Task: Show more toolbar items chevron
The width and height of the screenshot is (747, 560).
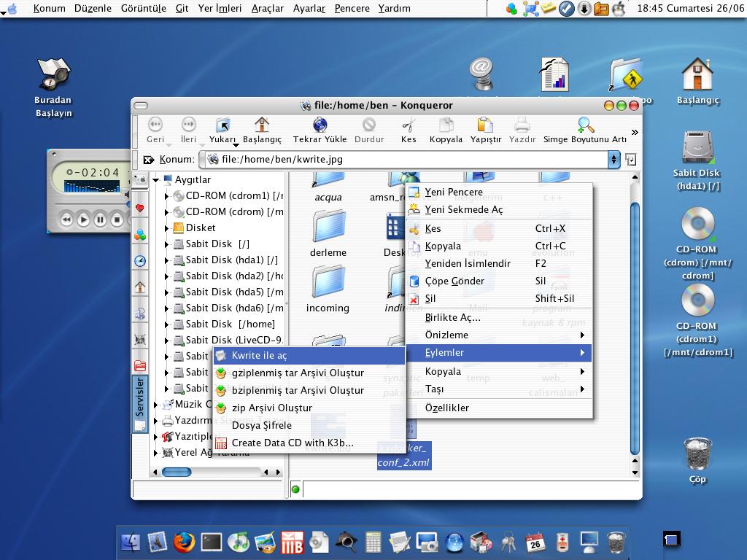Action: [635, 133]
